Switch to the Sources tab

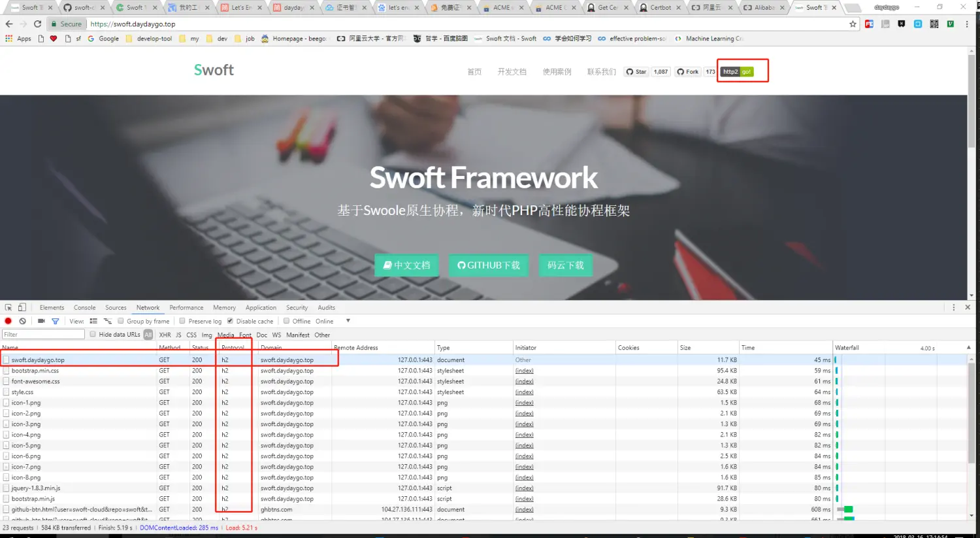click(116, 307)
